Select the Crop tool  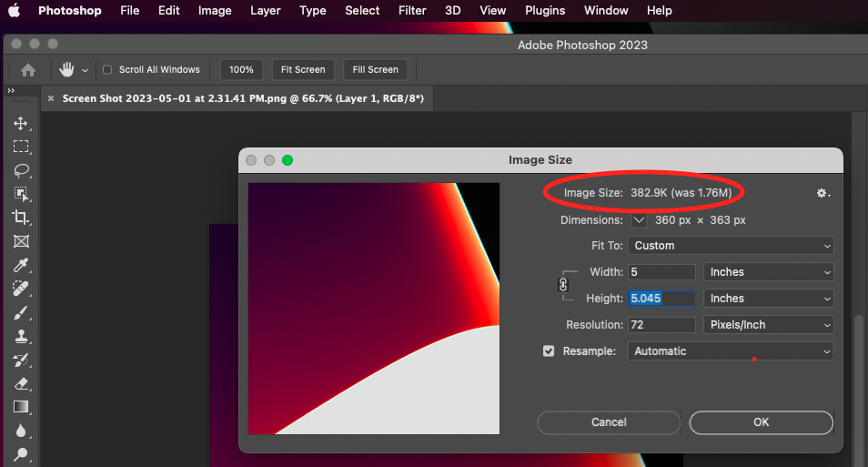click(21, 218)
